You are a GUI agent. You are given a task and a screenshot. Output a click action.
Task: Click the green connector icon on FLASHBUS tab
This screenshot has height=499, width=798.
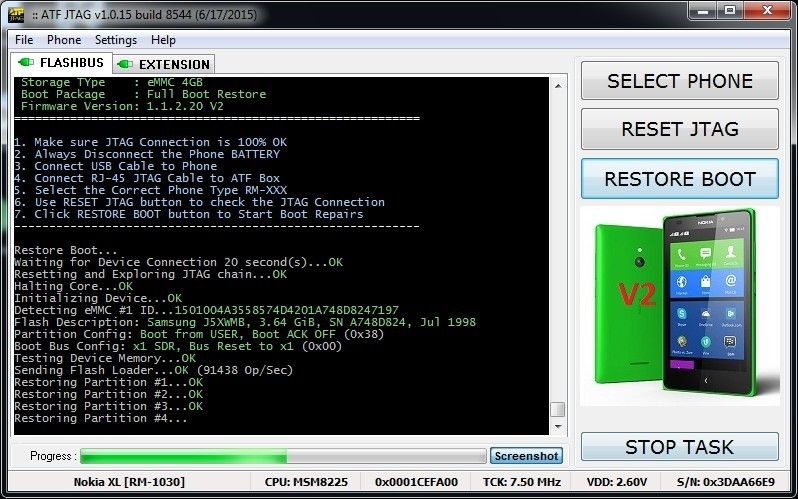(26, 63)
